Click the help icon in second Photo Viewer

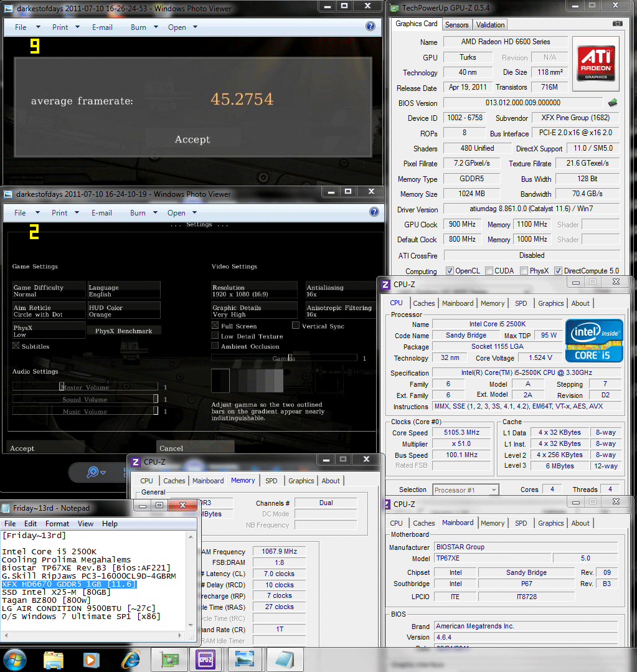[x=374, y=212]
